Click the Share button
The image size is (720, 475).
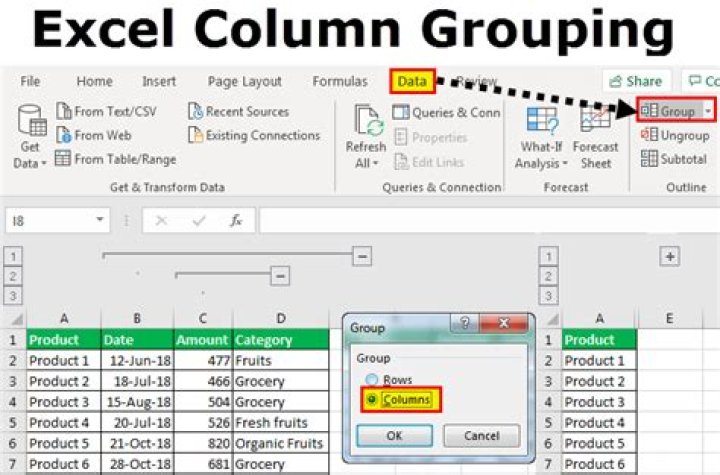coord(636,81)
